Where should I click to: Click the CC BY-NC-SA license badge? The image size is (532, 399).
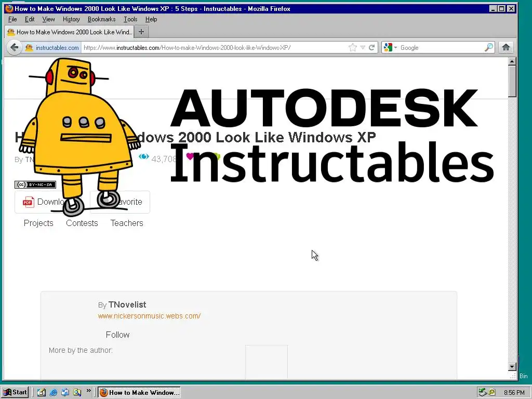click(x=35, y=184)
